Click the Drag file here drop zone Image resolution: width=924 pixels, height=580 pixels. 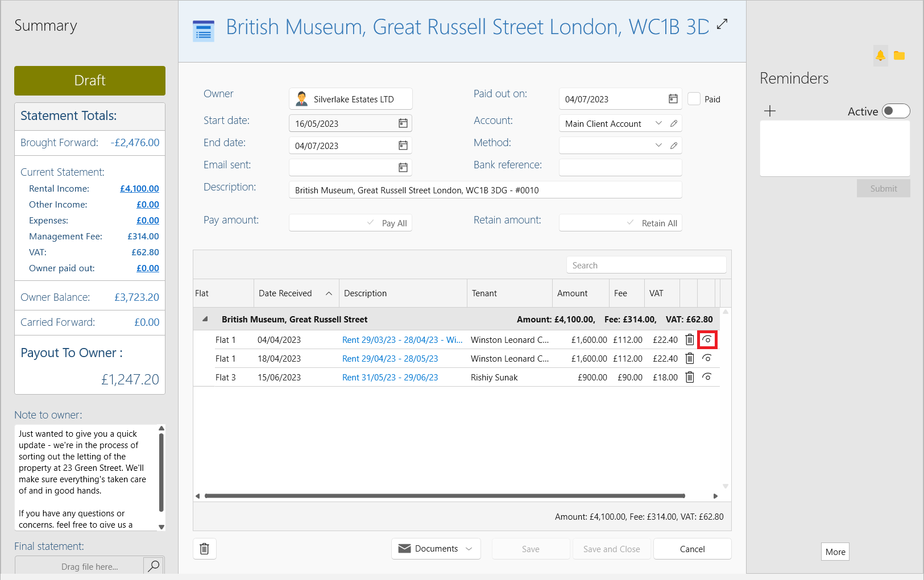tap(80, 566)
